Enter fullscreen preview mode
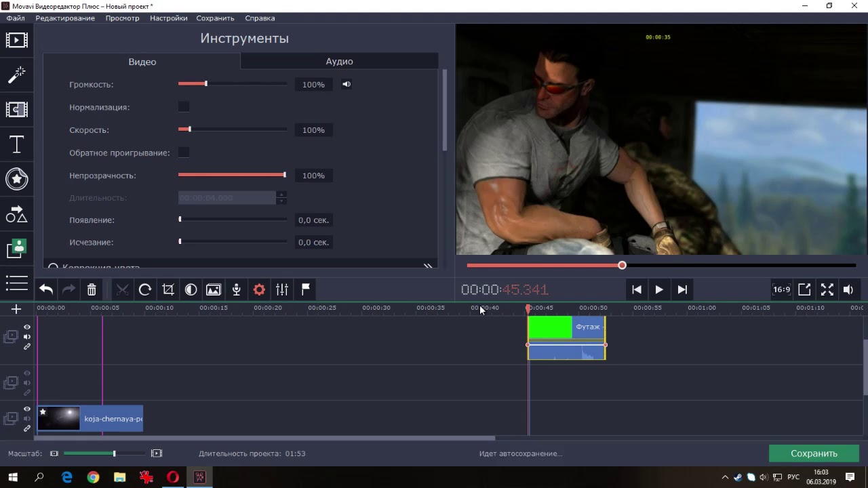This screenshot has width=868, height=488. coord(827,289)
